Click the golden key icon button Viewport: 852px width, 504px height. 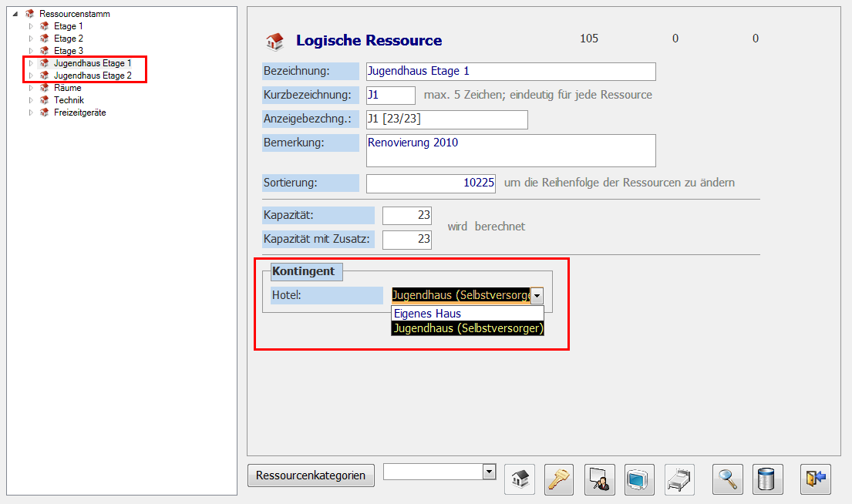[x=560, y=479]
